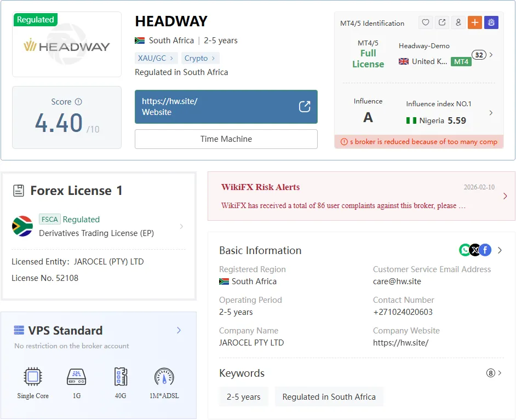
Task: Open the WhatsApp contact icon
Action: (465, 250)
